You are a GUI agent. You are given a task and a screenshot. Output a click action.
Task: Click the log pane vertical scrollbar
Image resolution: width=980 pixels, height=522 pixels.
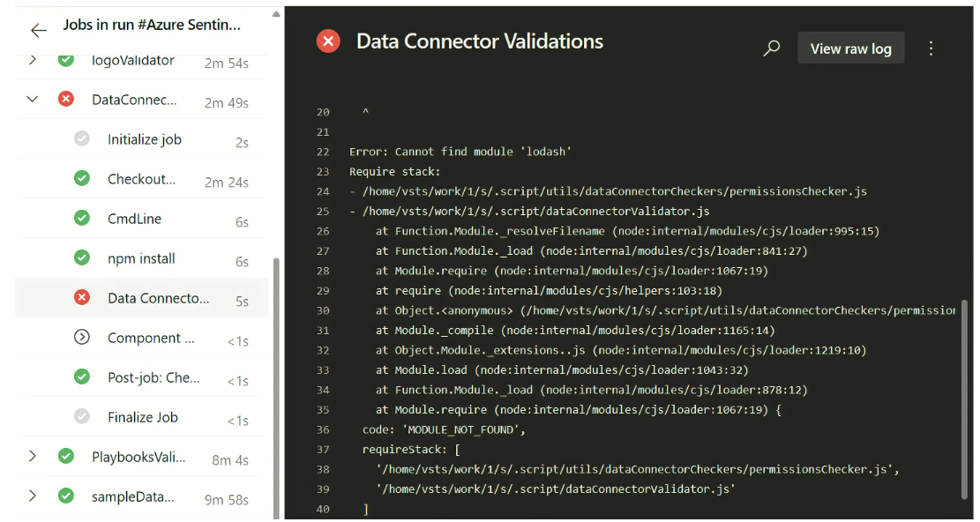[x=963, y=399]
